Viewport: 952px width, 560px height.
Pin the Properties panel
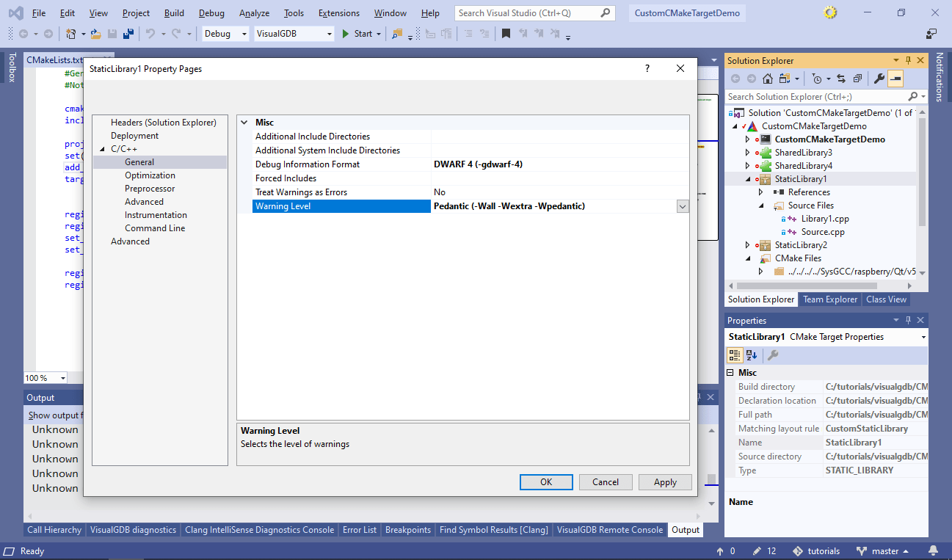click(908, 320)
